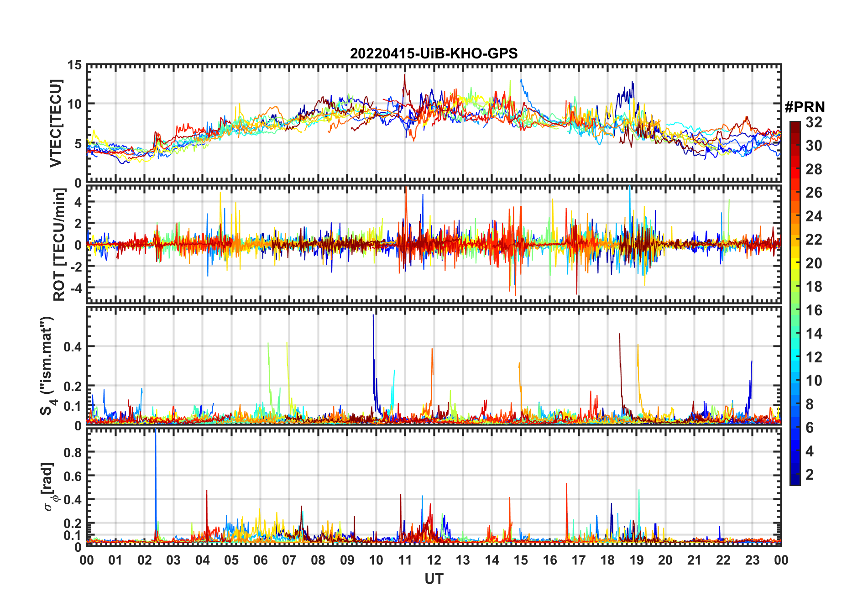This screenshot has width=868, height=607.
Task: Click UT axis tick label 05
Action: 231,560
